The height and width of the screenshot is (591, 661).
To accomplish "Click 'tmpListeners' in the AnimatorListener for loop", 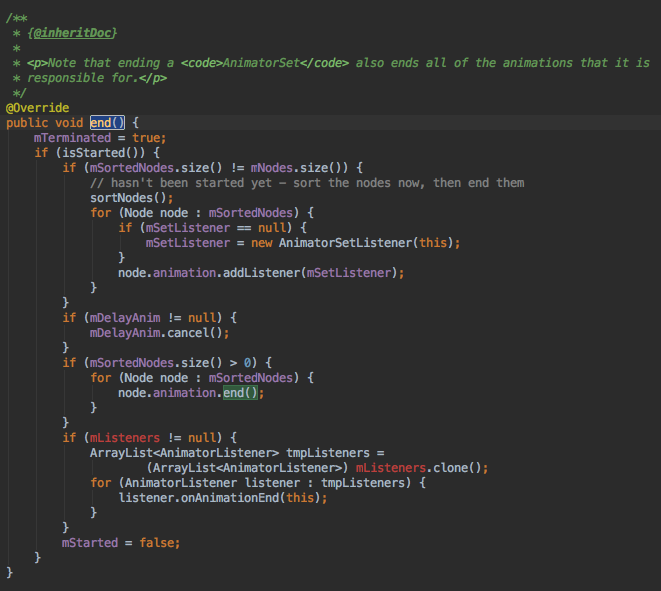I will [363, 483].
